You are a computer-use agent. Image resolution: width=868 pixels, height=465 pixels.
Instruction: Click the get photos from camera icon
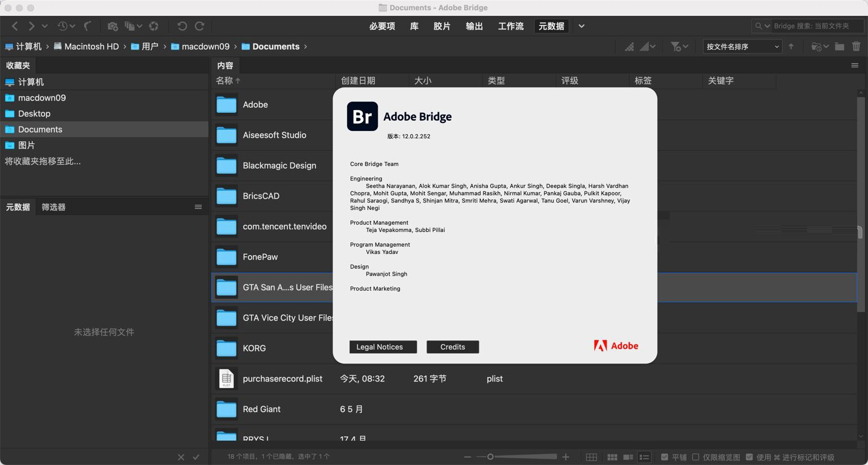[x=112, y=26]
